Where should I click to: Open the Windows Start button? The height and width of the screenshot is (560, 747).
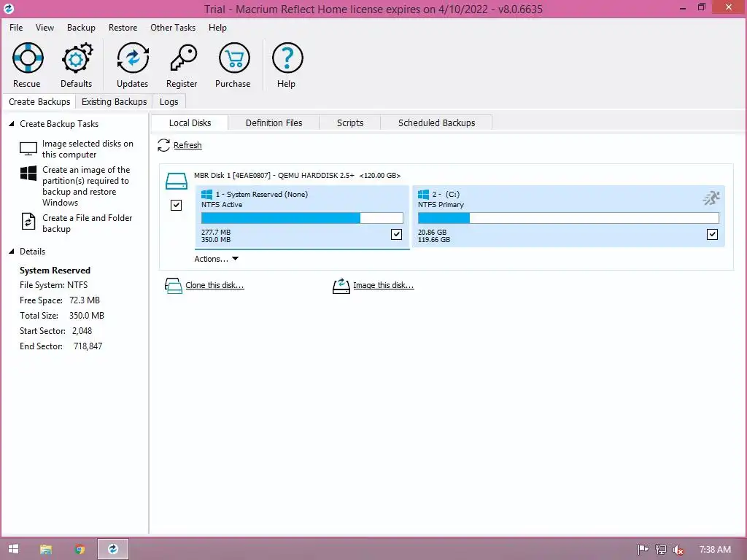(13, 549)
